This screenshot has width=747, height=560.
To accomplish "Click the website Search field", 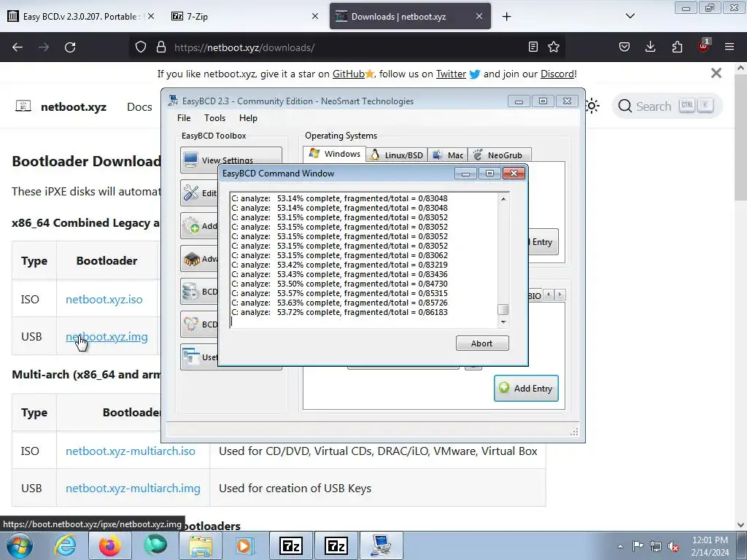I will coord(667,106).
